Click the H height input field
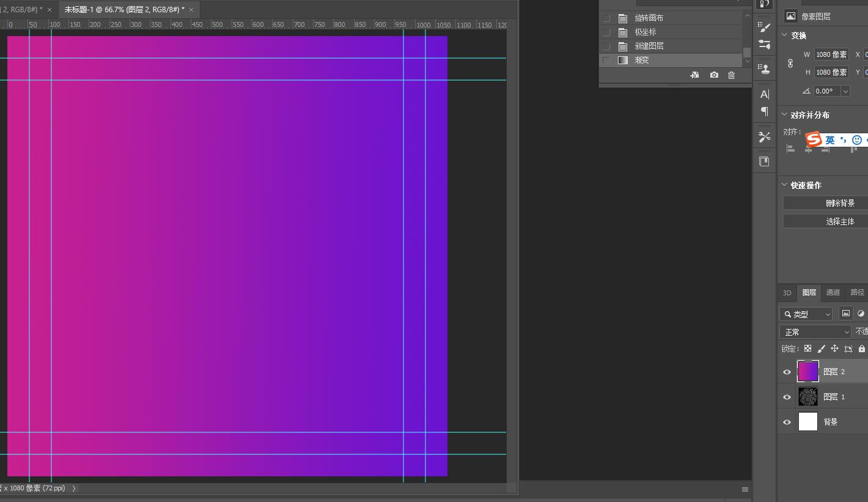 [831, 72]
